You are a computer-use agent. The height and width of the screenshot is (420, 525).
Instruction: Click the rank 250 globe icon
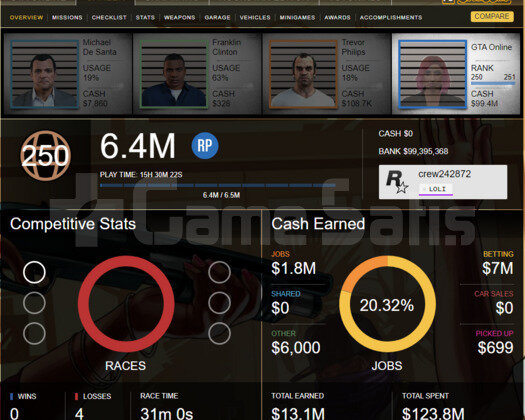point(46,156)
